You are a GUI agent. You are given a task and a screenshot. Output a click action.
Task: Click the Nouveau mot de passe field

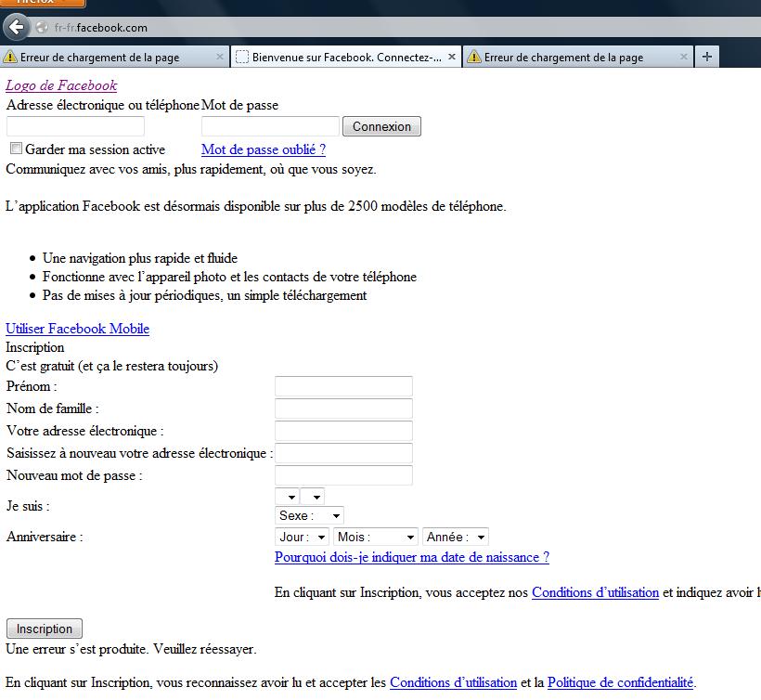point(343,475)
